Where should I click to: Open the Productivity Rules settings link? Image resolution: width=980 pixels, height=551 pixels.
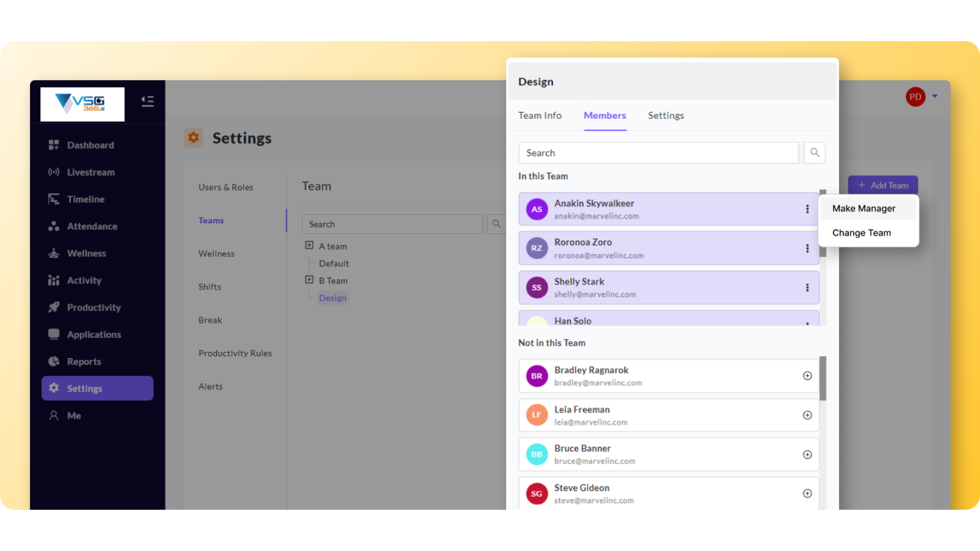(x=235, y=353)
